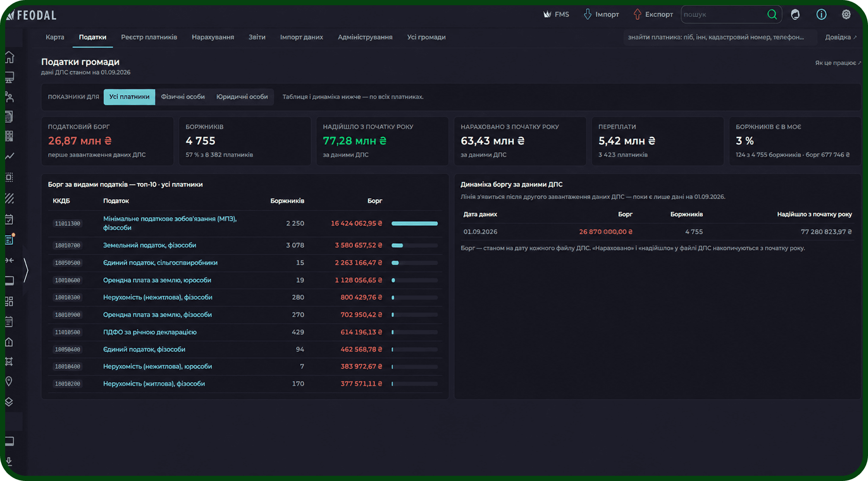Select the highlighted list icon with orange dot
Viewport: 868px width, 481px height.
pos(10,239)
